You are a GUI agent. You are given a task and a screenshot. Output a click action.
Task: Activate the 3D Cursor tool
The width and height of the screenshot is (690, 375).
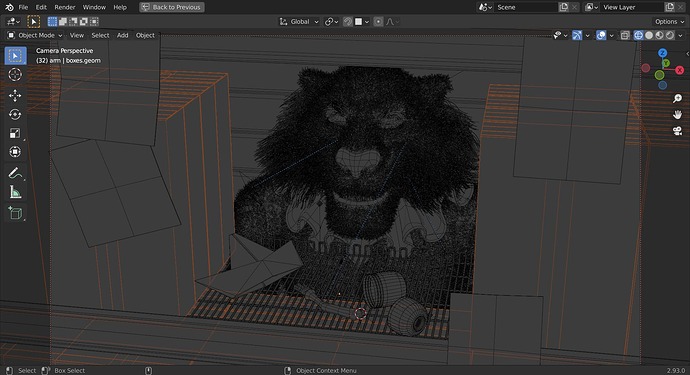click(15, 74)
